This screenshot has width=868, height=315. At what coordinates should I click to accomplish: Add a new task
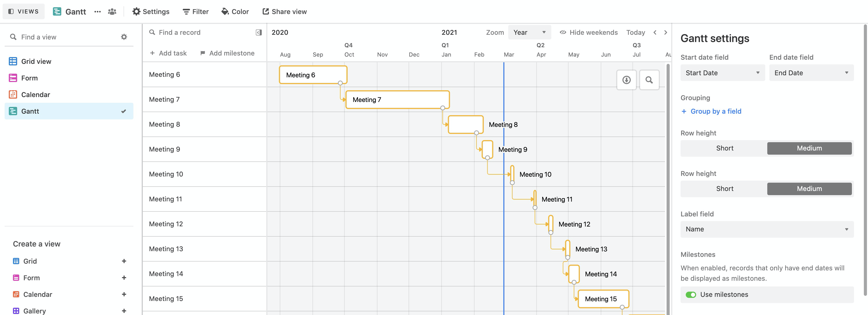tap(168, 53)
